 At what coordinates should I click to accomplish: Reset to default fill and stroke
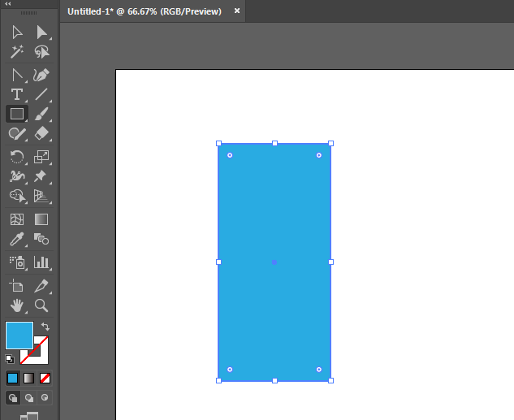pyautogui.click(x=10, y=358)
